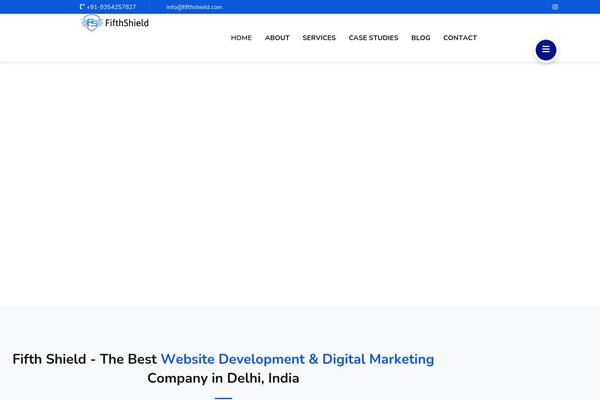600x400 pixels.
Task: Click the info@fifthshield.com email link
Action: point(194,7)
